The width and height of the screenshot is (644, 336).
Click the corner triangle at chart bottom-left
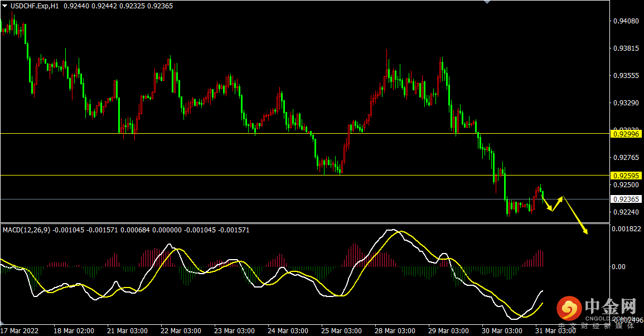tap(2, 323)
